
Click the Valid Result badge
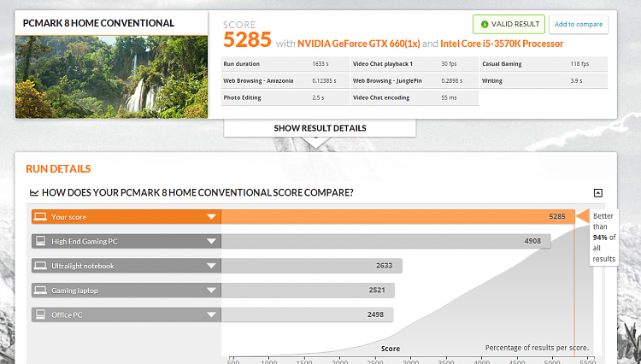tap(509, 24)
